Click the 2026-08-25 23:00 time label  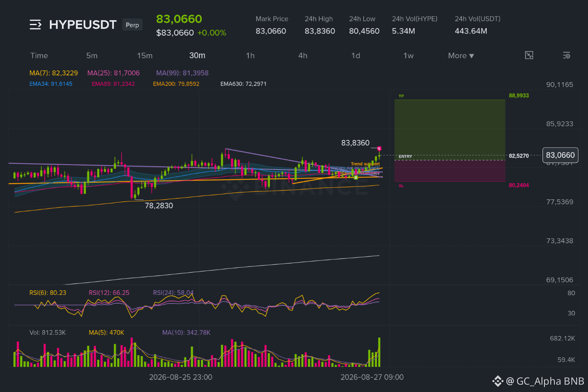click(181, 377)
